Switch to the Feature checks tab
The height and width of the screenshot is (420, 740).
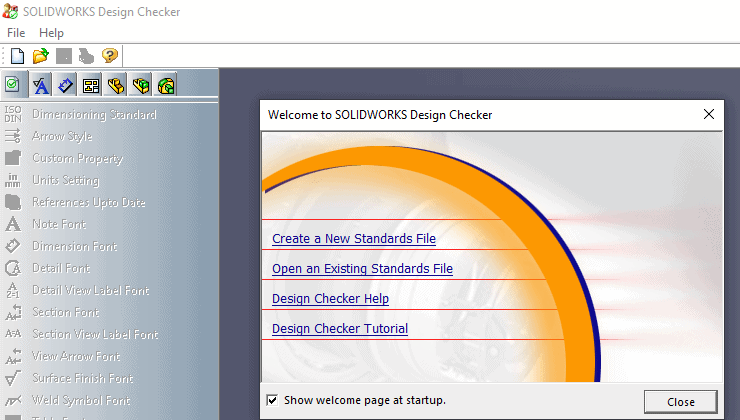(x=166, y=85)
